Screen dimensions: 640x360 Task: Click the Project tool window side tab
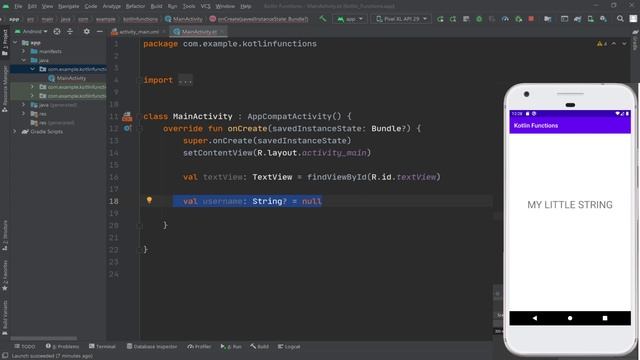pyautogui.click(x=5, y=43)
